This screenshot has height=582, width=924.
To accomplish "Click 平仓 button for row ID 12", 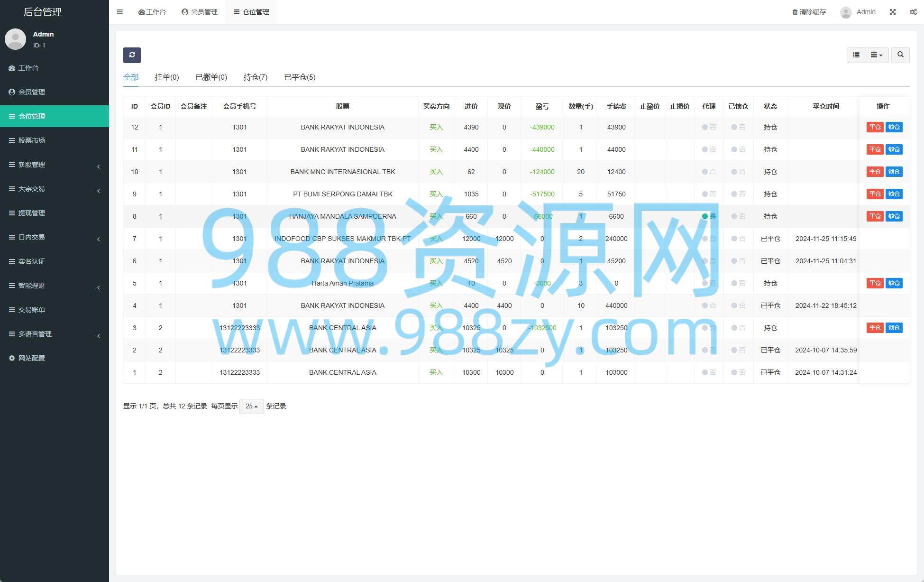I will click(x=875, y=127).
